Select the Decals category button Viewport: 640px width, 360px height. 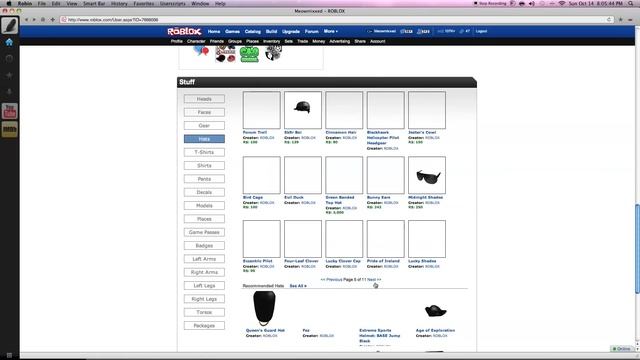(x=204, y=192)
